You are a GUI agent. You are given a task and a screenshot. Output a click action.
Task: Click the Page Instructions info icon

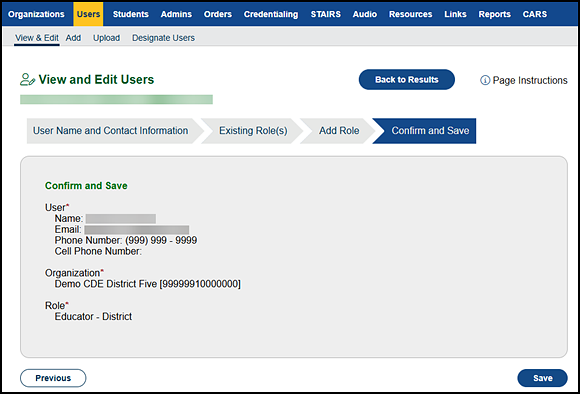tap(485, 80)
